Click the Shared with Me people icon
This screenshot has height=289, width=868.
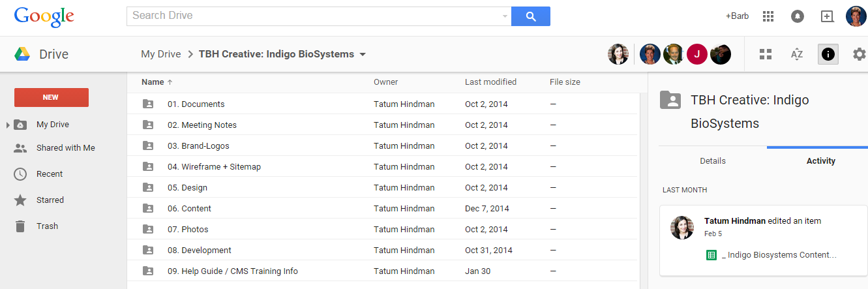point(20,148)
